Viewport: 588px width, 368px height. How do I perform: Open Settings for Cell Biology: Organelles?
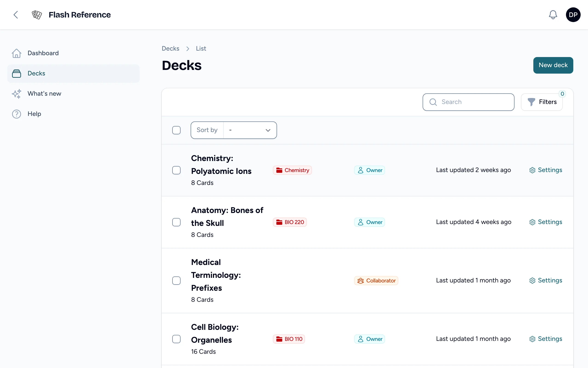coord(546,339)
